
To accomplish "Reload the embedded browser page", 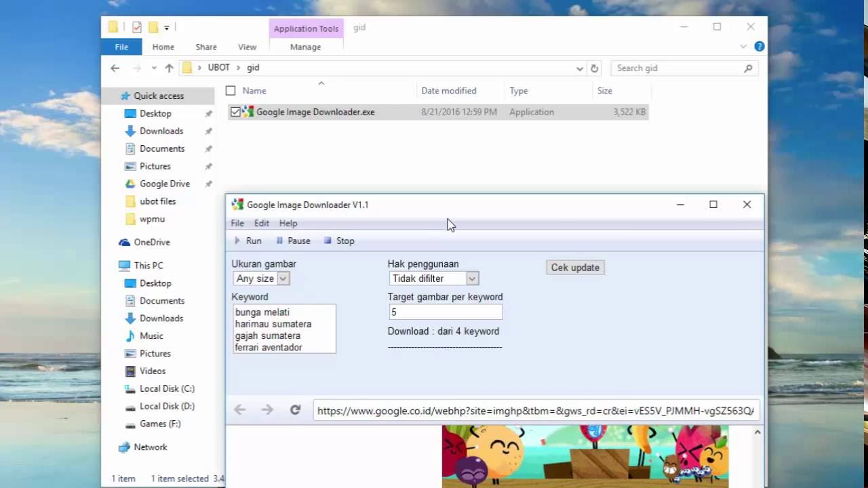I will [295, 409].
